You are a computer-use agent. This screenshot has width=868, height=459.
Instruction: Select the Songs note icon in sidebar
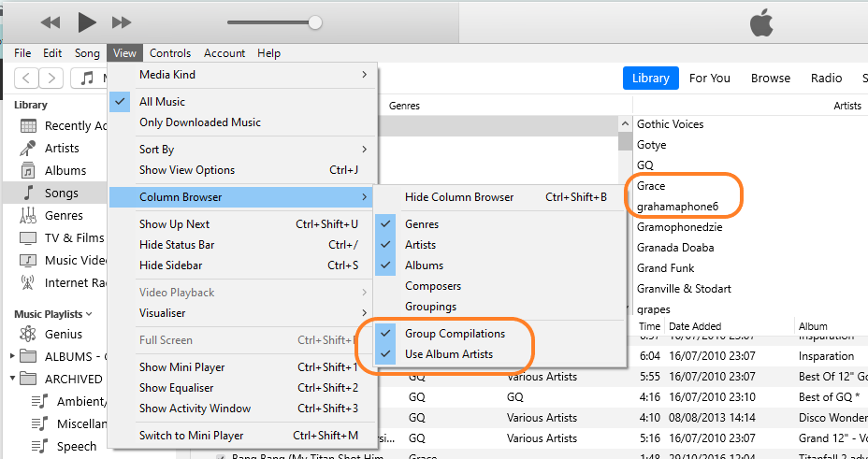click(28, 193)
